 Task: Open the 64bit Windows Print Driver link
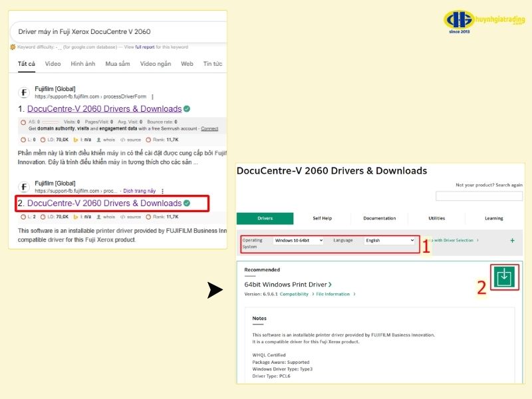pos(288,285)
